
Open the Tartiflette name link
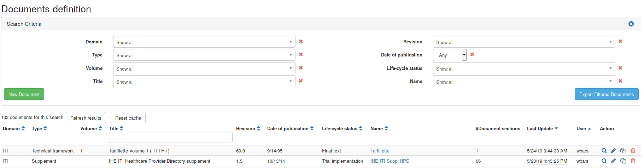tap(380, 151)
